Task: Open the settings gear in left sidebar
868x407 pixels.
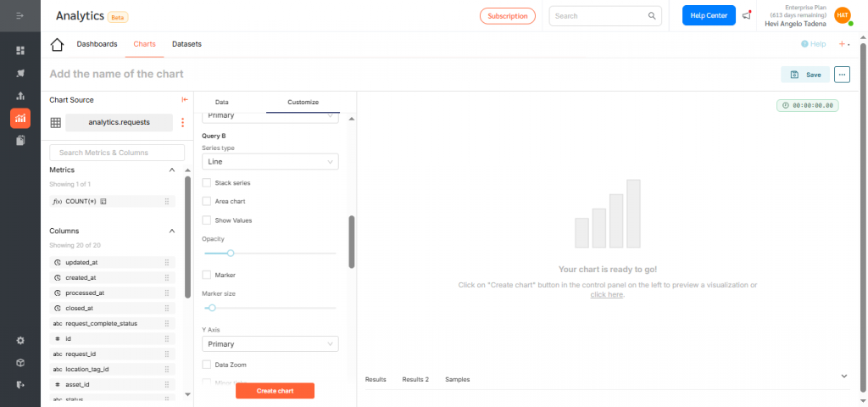Action: pyautogui.click(x=20, y=340)
